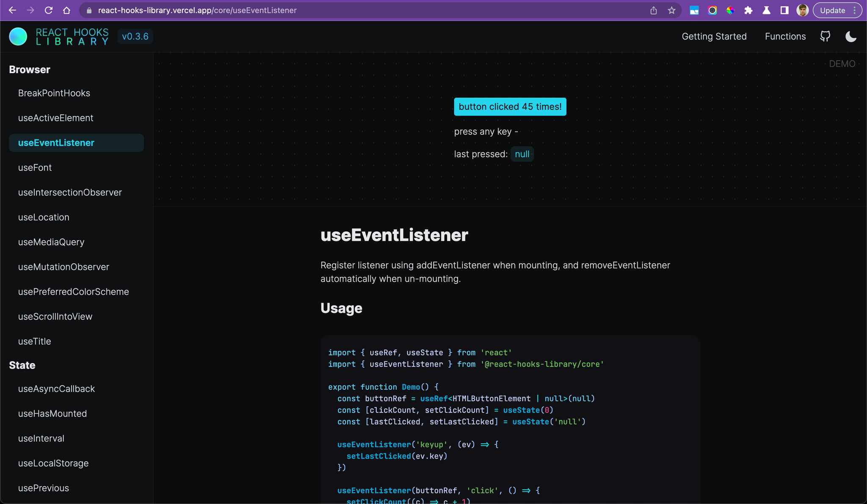Open useInterval in the sidebar
867x504 pixels.
pos(41,438)
